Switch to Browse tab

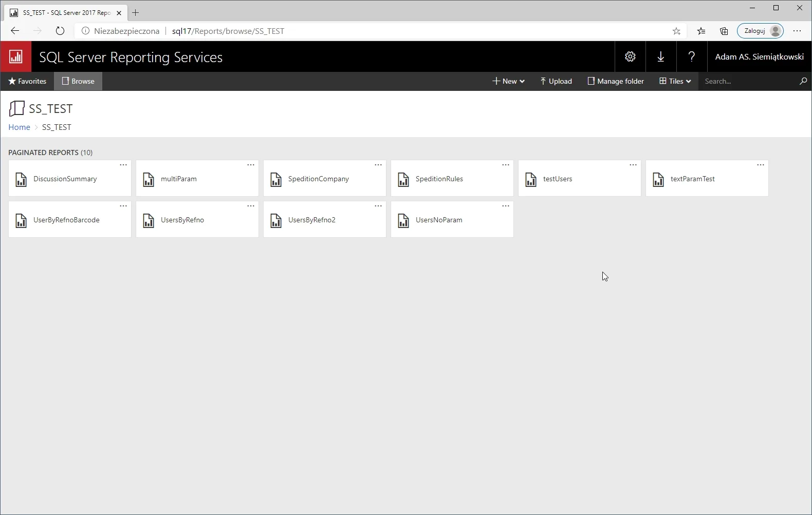(78, 81)
